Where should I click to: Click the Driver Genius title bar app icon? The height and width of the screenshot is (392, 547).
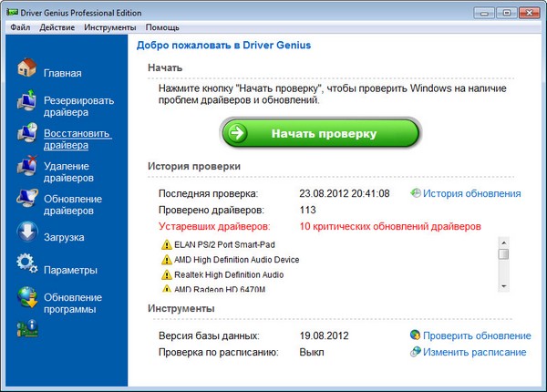13,13
